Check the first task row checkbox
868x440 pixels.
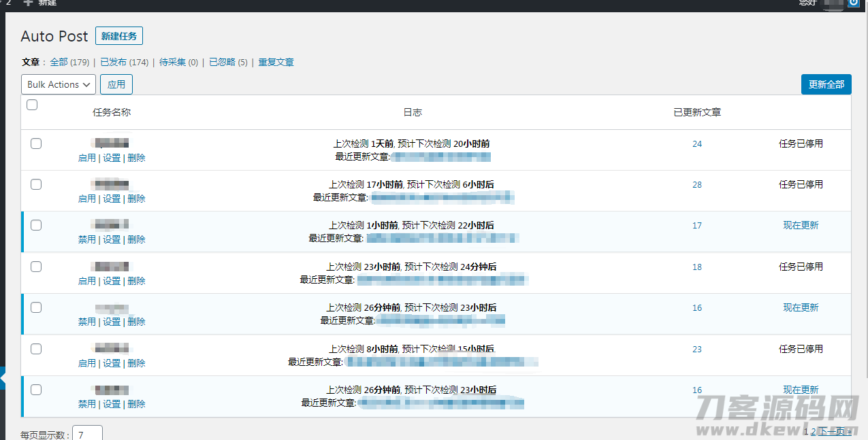tap(35, 143)
